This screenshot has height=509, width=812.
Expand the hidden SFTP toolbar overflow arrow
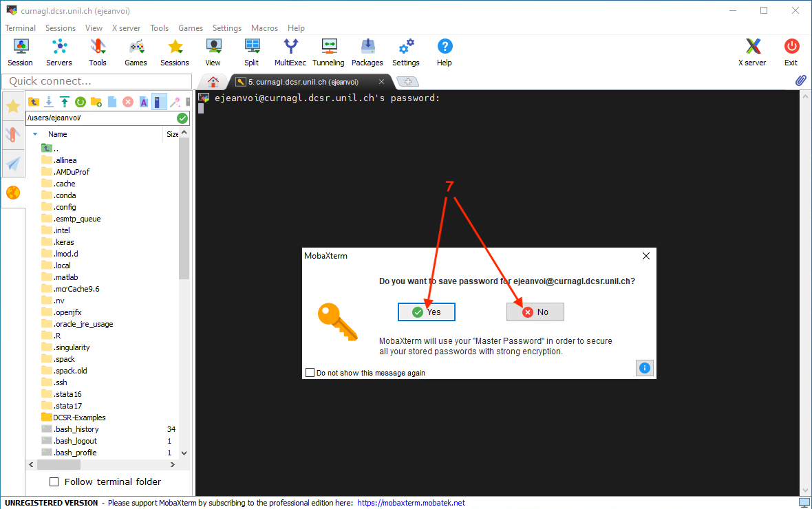[187, 102]
